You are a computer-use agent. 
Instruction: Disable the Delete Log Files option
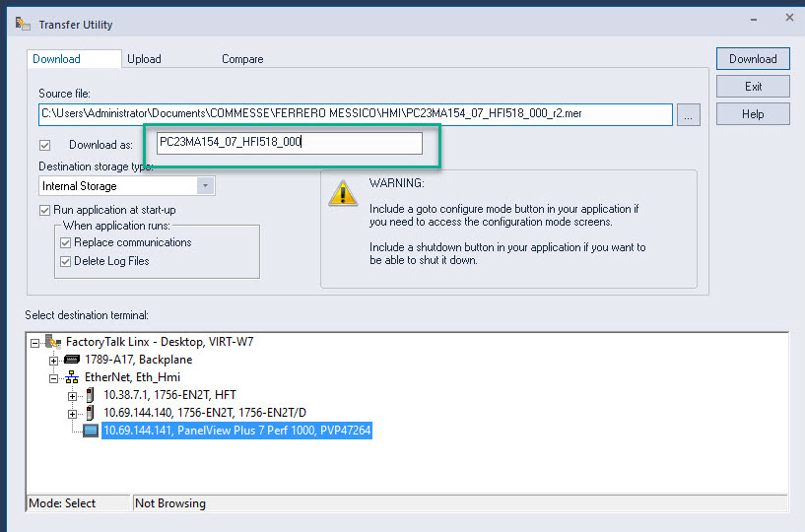(x=66, y=261)
